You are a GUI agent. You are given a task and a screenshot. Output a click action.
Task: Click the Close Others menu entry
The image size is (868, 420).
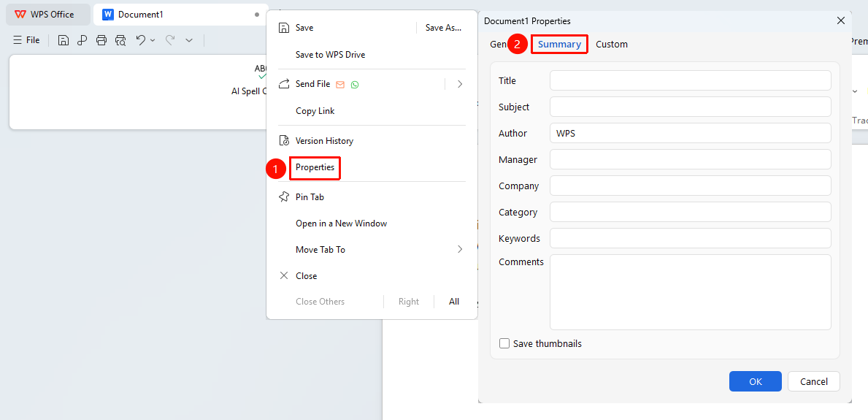pyautogui.click(x=320, y=302)
